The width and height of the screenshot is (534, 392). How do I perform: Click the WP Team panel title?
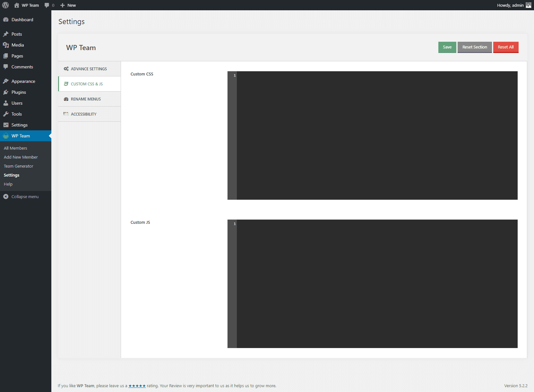(x=81, y=48)
